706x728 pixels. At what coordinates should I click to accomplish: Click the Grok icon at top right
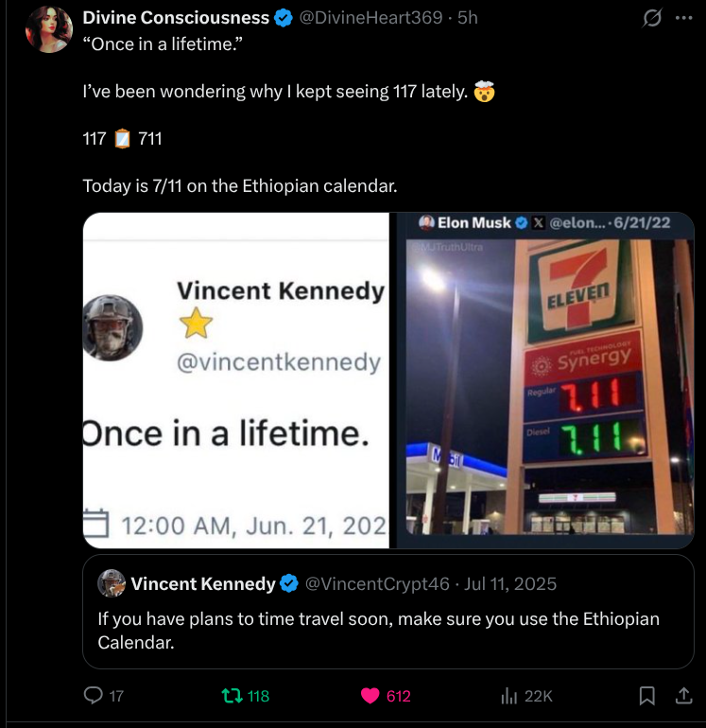click(x=651, y=18)
